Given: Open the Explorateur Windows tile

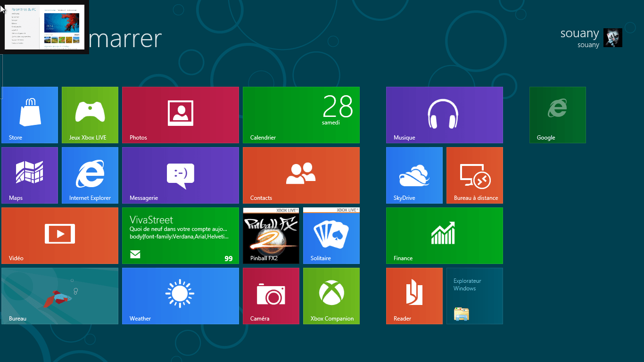Looking at the screenshot, I should pos(475,296).
